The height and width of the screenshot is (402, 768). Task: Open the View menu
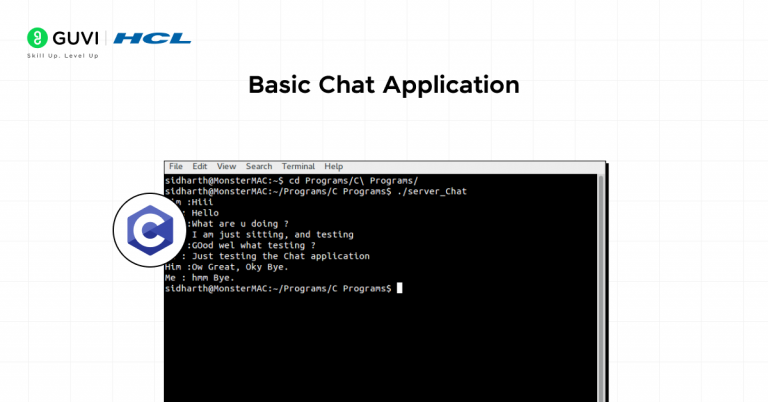coord(226,166)
